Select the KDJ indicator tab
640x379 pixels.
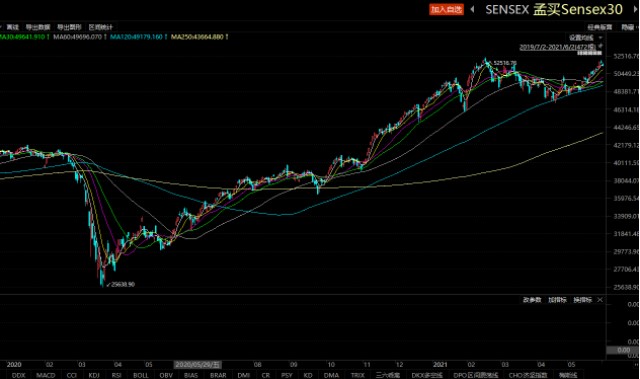pyautogui.click(x=94, y=375)
